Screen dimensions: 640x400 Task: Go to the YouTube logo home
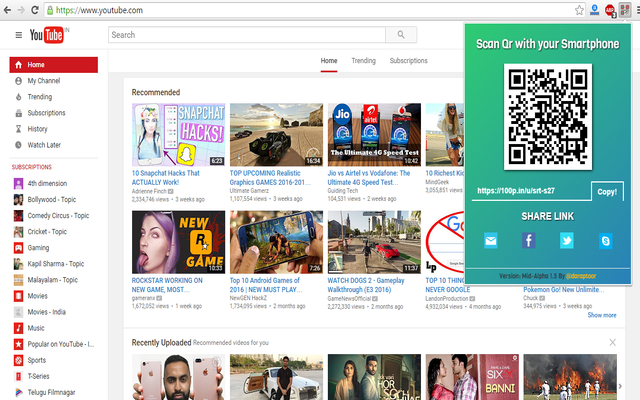pos(47,35)
